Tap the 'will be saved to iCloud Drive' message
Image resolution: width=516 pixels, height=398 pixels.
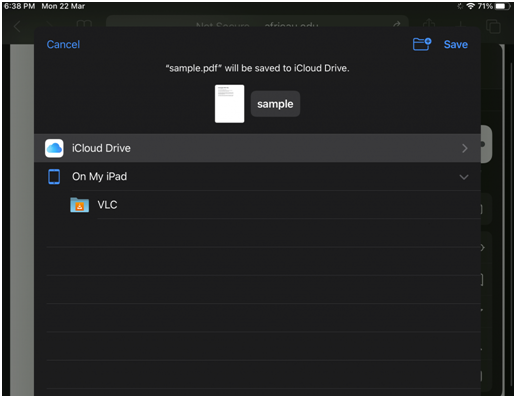tap(257, 68)
